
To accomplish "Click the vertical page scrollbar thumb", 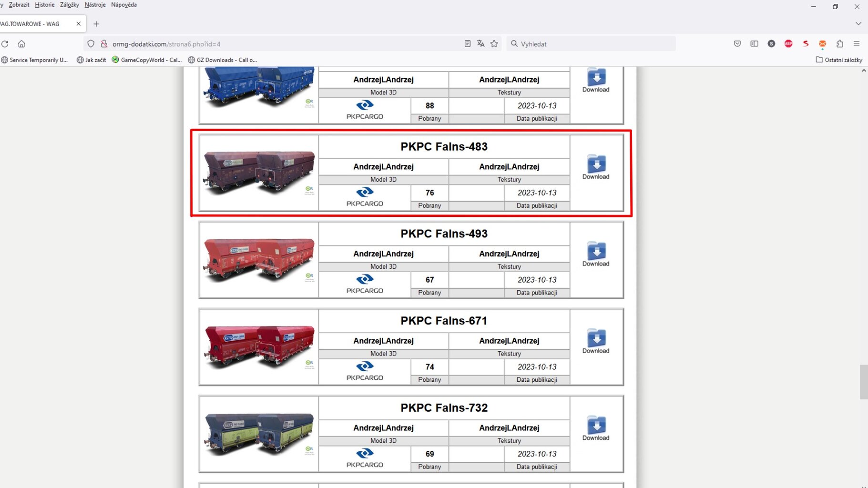I will (863, 382).
